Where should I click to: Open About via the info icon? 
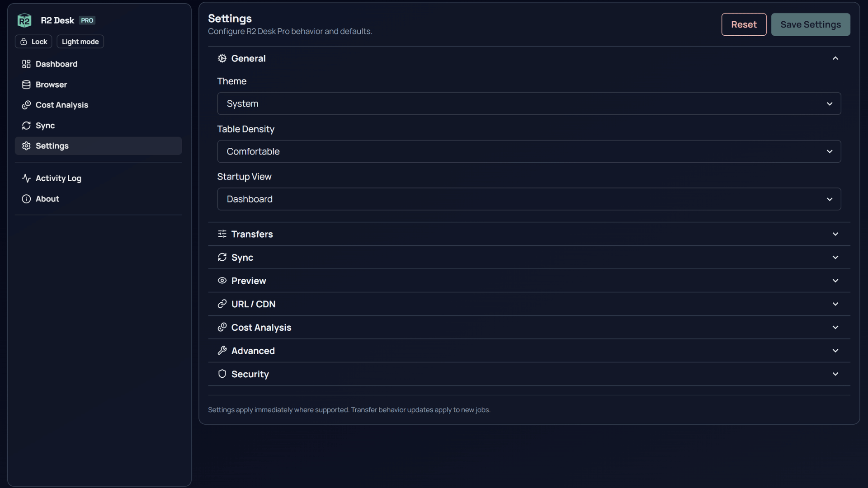(x=26, y=199)
